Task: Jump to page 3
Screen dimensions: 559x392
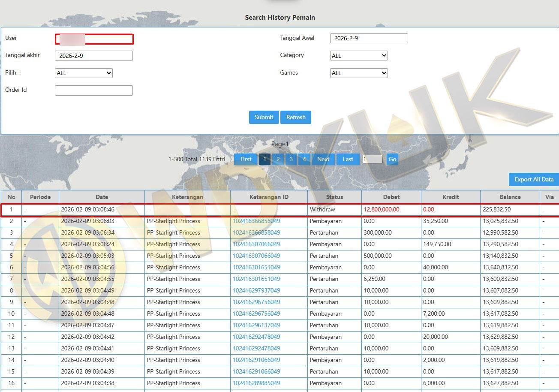Action: tap(291, 159)
